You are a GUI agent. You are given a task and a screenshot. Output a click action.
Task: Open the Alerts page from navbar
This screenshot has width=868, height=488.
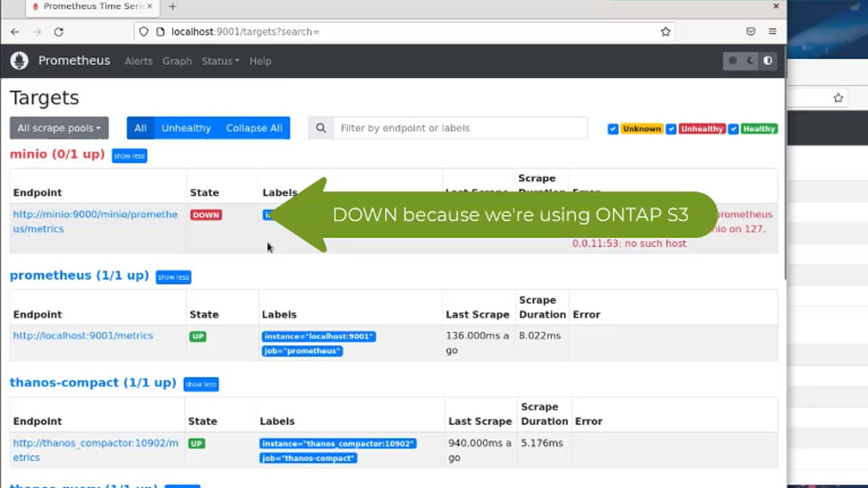(x=138, y=61)
